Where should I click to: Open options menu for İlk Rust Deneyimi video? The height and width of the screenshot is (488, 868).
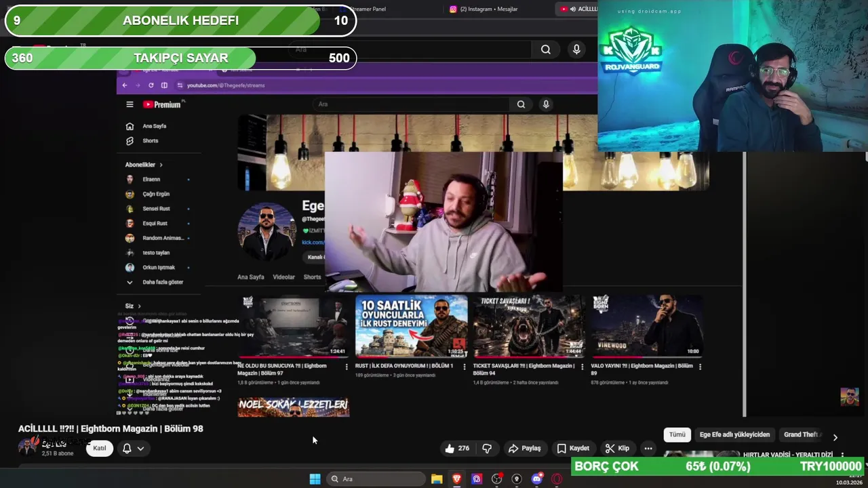click(465, 367)
